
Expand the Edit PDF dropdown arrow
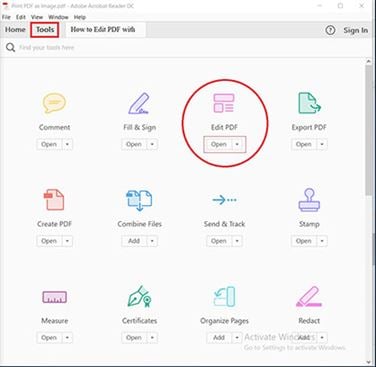(x=237, y=144)
